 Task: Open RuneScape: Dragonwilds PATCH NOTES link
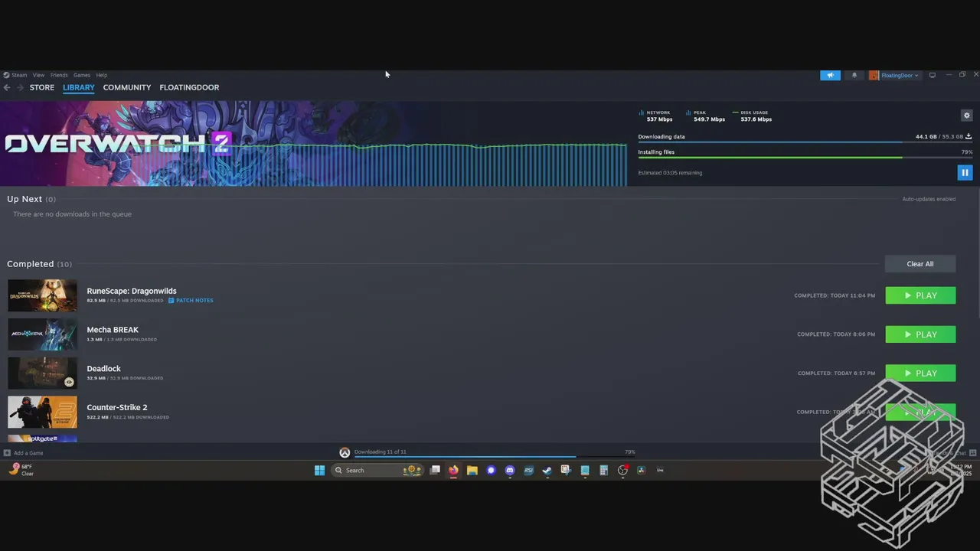191,301
